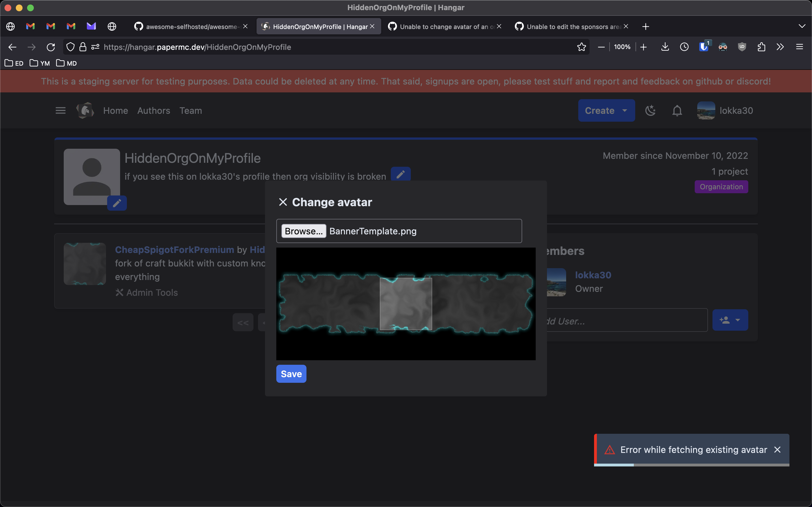812x507 pixels.
Task: Open Hangar's hamburger sidebar menu
Action: coord(60,110)
